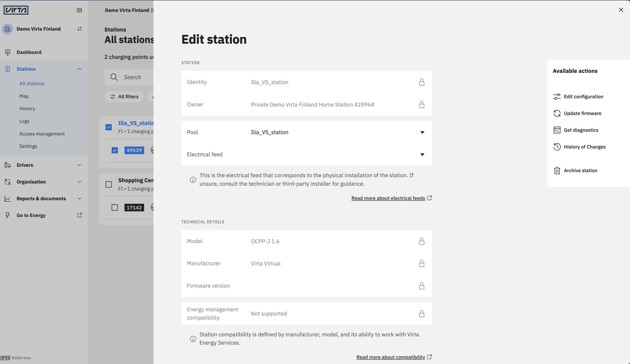The width and height of the screenshot is (630, 364).
Task: Open external link icon beside Go to Energy
Action: [79, 215]
